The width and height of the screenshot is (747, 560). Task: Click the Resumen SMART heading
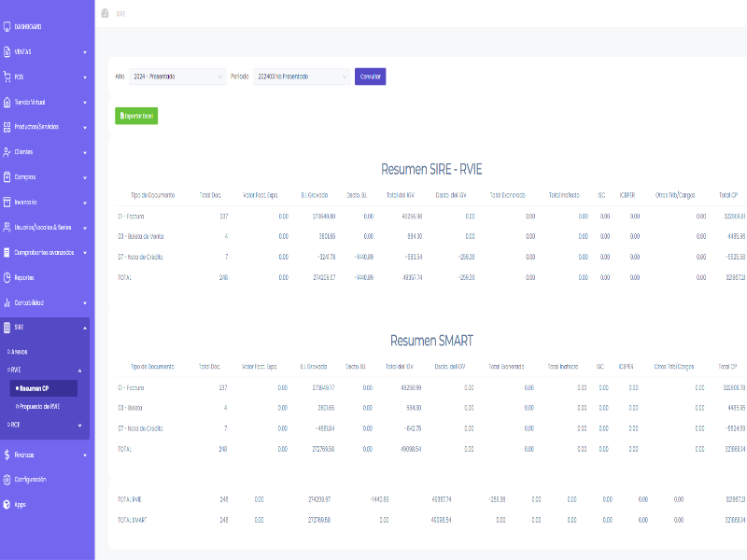(431, 341)
